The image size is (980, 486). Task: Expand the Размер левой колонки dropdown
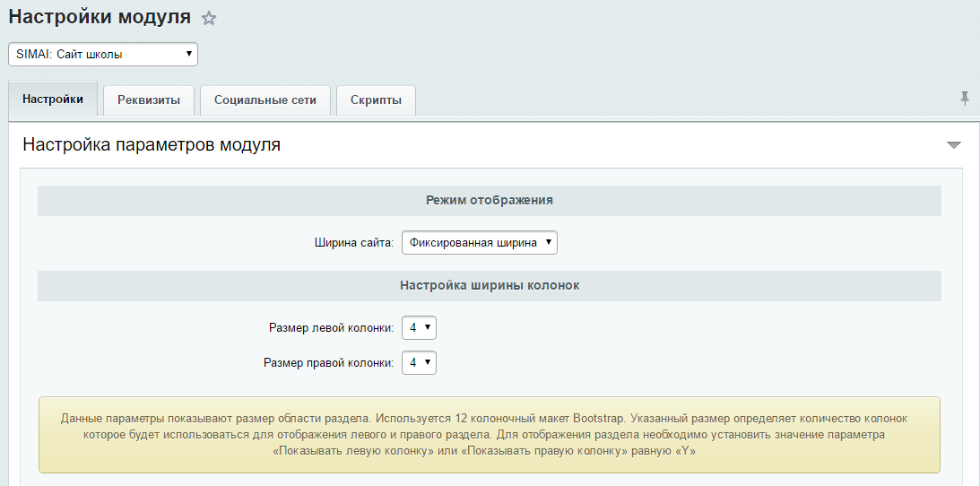coord(419,328)
